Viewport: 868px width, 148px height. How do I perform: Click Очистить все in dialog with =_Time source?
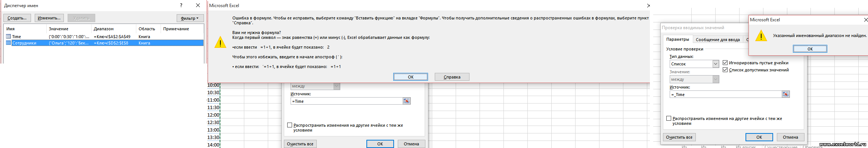coord(679,137)
